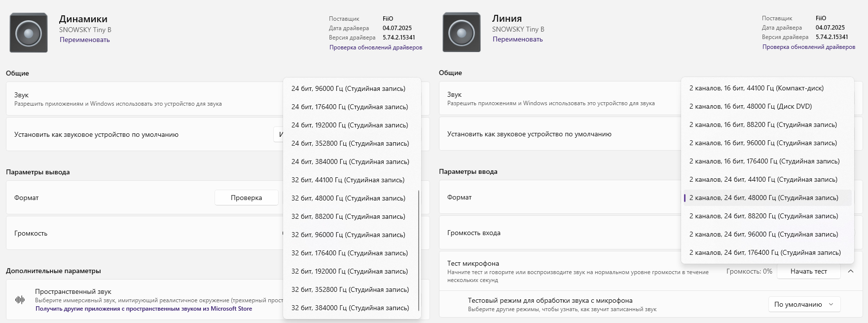Select 24 бит, 96000 Гц output format
This screenshot has height=323, width=868.
click(x=348, y=88)
